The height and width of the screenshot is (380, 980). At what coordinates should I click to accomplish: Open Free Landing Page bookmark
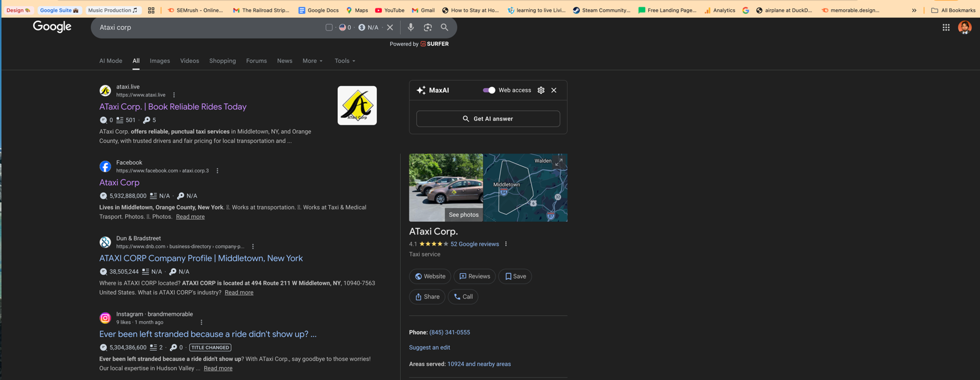(x=667, y=10)
